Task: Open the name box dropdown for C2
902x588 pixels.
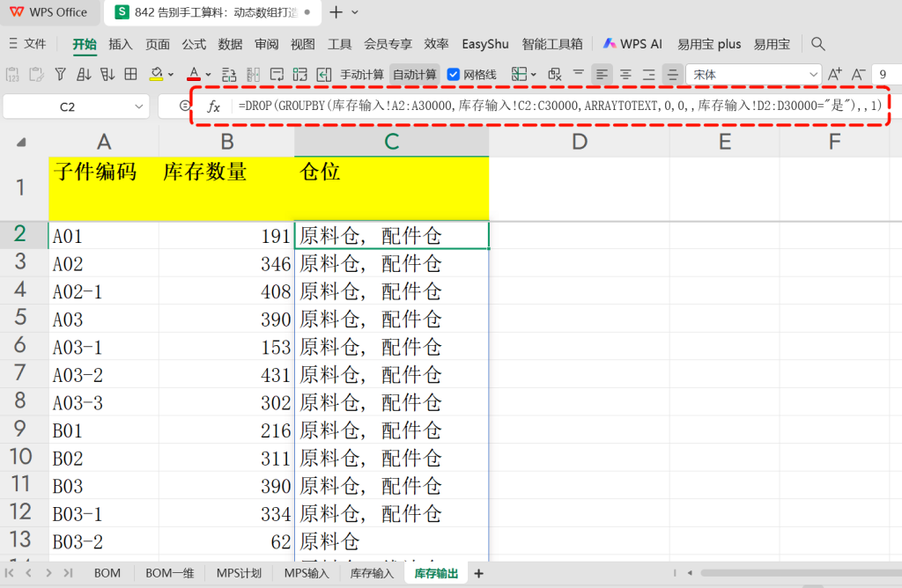Action: 138,107
